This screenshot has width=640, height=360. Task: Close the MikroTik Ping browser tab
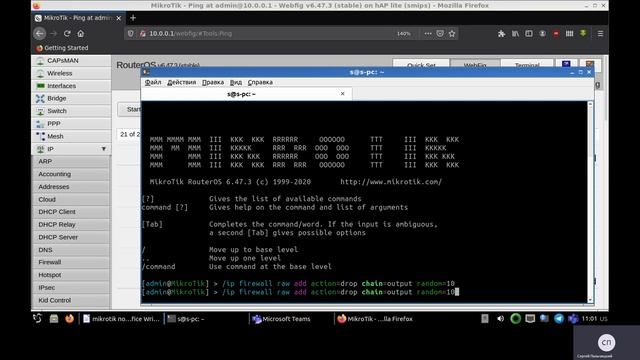pyautogui.click(x=119, y=18)
